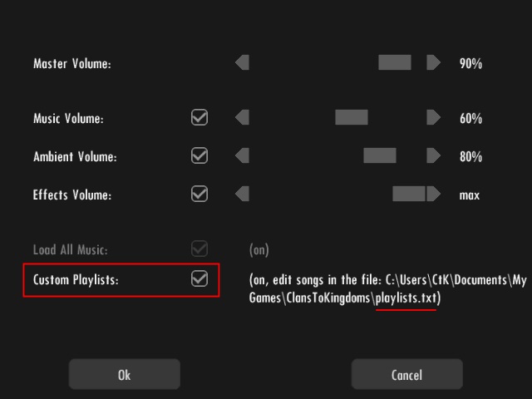Increase Effects Volume using the right arrow

pos(433,194)
